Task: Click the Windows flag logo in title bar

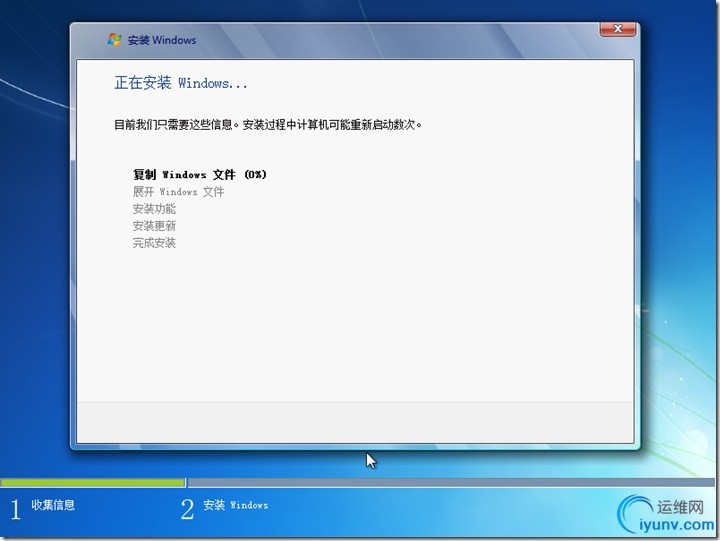Action: click(114, 40)
